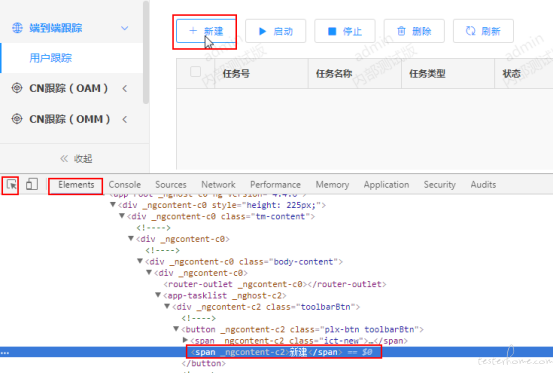The image size is (554, 373).
Task: Click the 刷新 (Refresh) button
Action: click(483, 31)
